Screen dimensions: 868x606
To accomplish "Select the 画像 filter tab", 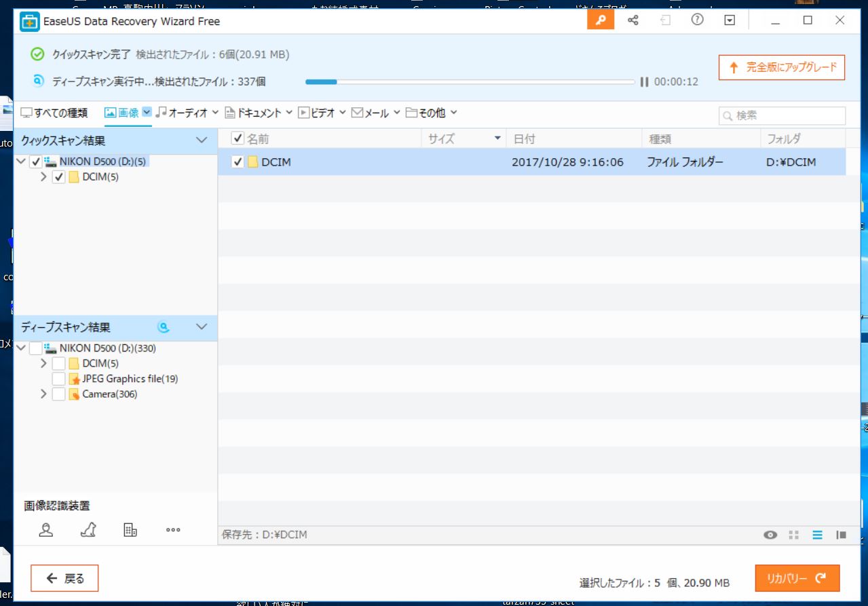I will point(122,113).
